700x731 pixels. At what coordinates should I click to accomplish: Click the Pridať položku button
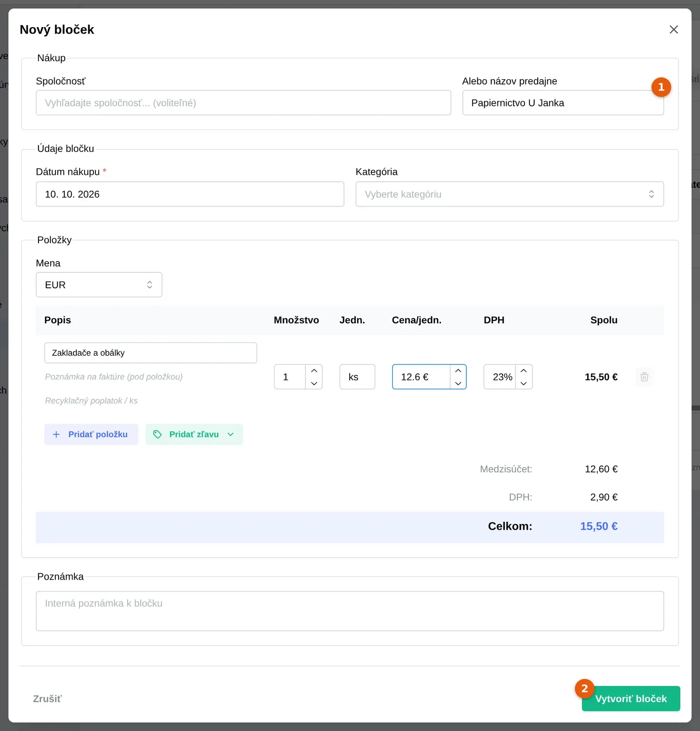[91, 434]
